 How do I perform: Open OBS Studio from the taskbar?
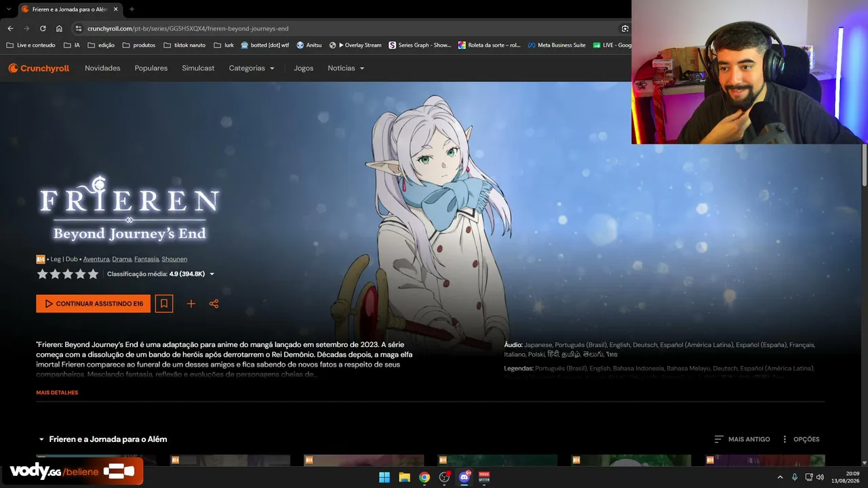pyautogui.click(x=445, y=477)
